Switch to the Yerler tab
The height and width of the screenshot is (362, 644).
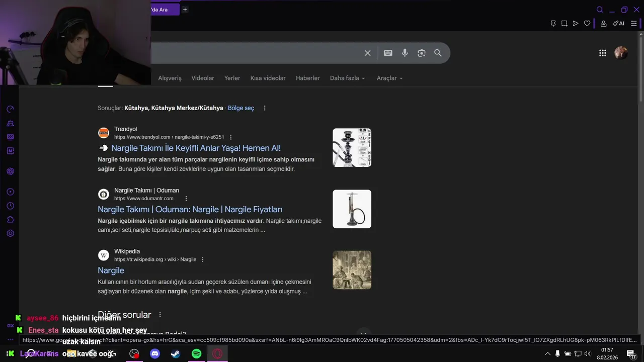pyautogui.click(x=232, y=78)
